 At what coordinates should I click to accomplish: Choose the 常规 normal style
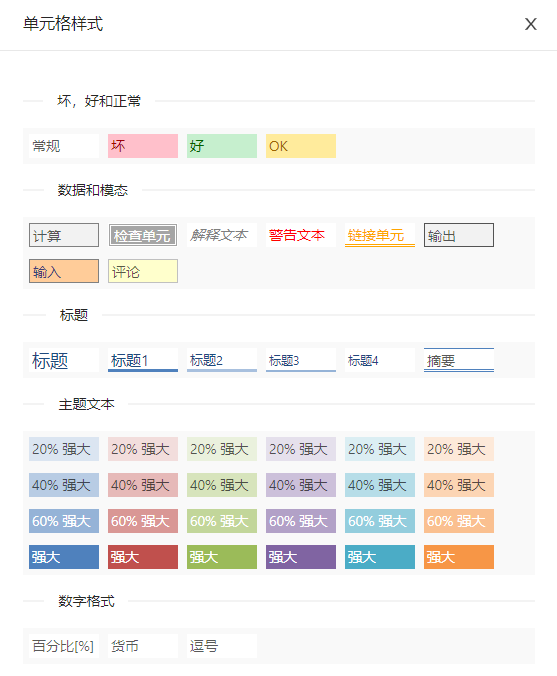pos(64,146)
